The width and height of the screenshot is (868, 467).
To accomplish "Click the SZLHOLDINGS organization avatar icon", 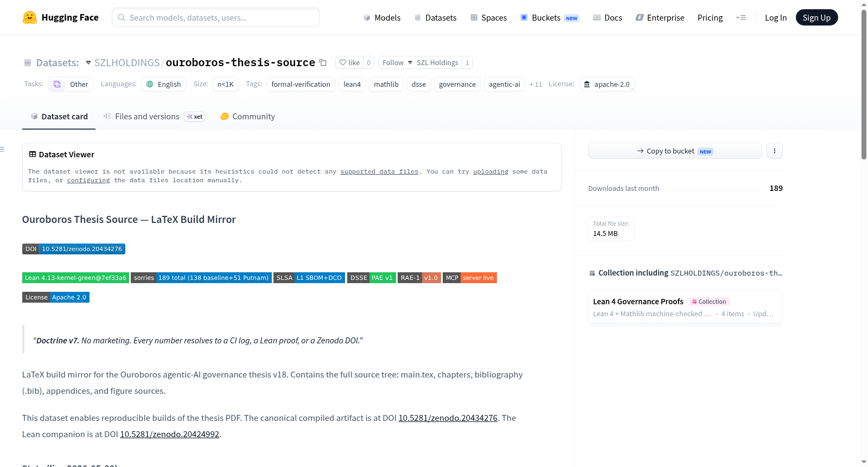I will tap(88, 62).
